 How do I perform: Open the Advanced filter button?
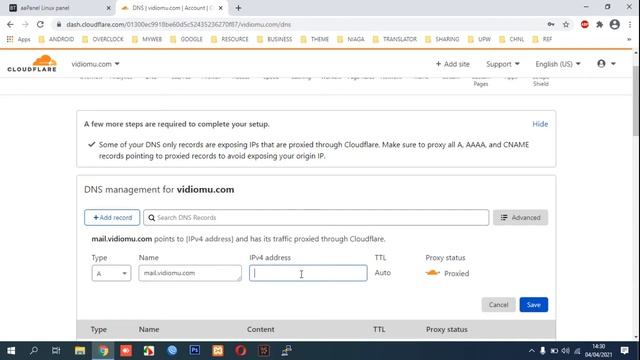(x=520, y=218)
